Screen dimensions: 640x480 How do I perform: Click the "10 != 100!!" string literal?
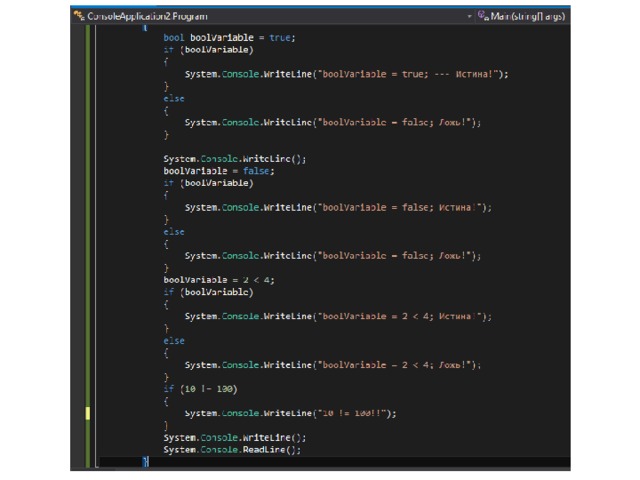357,413
